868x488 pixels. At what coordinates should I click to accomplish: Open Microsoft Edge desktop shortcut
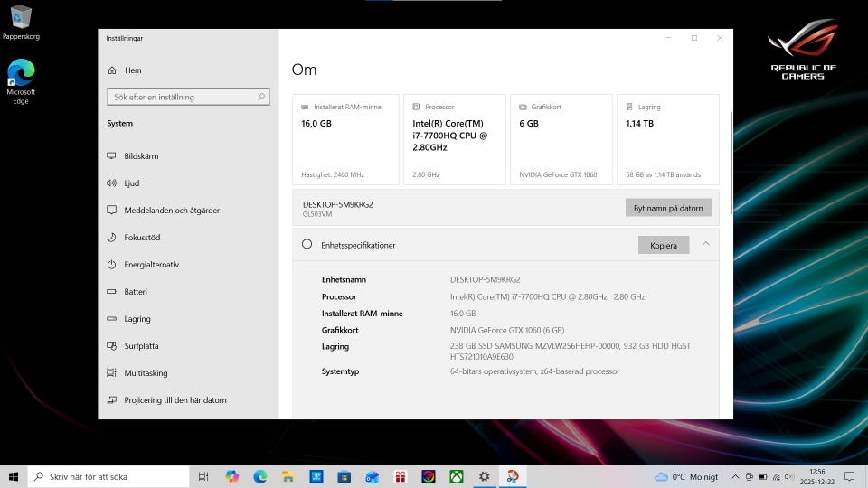pos(21,74)
